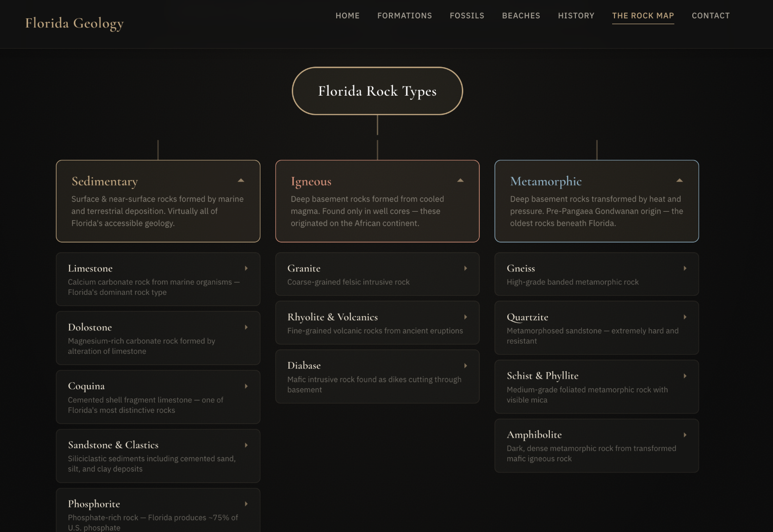Click the Diabase title
Image resolution: width=773 pixels, height=532 pixels.
pyautogui.click(x=304, y=366)
